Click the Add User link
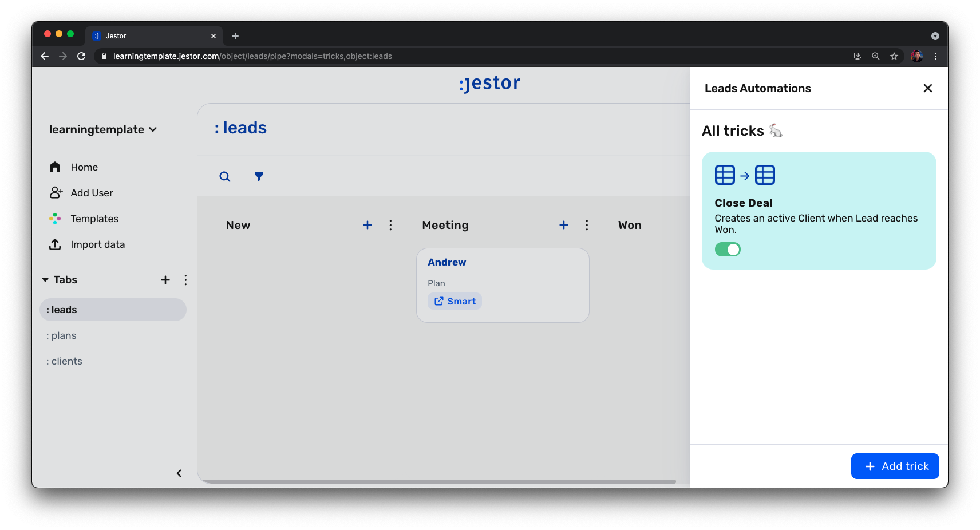The image size is (980, 530). click(92, 193)
